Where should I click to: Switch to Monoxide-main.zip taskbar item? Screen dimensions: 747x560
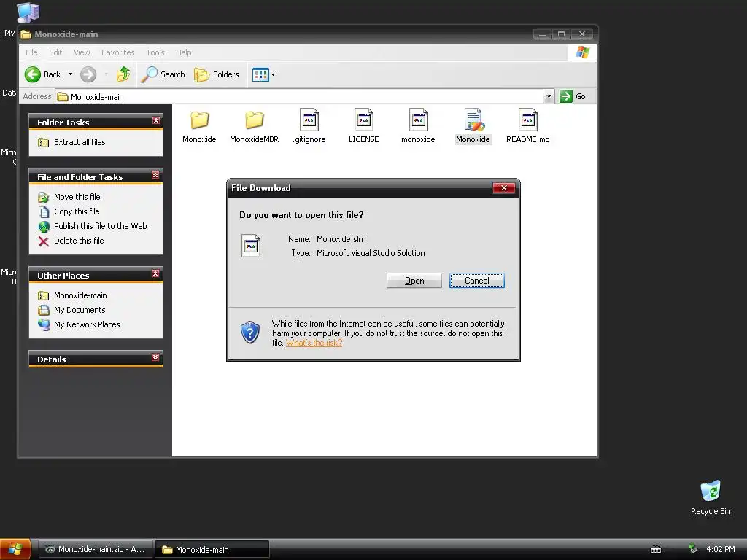[x=96, y=550]
